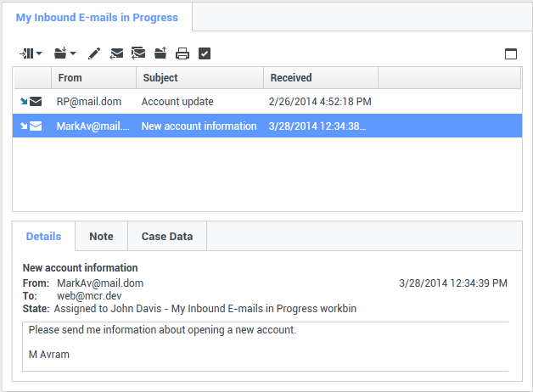The image size is (533, 392).
Task: Click the mark done checkmark icon
Action: pyautogui.click(x=204, y=53)
